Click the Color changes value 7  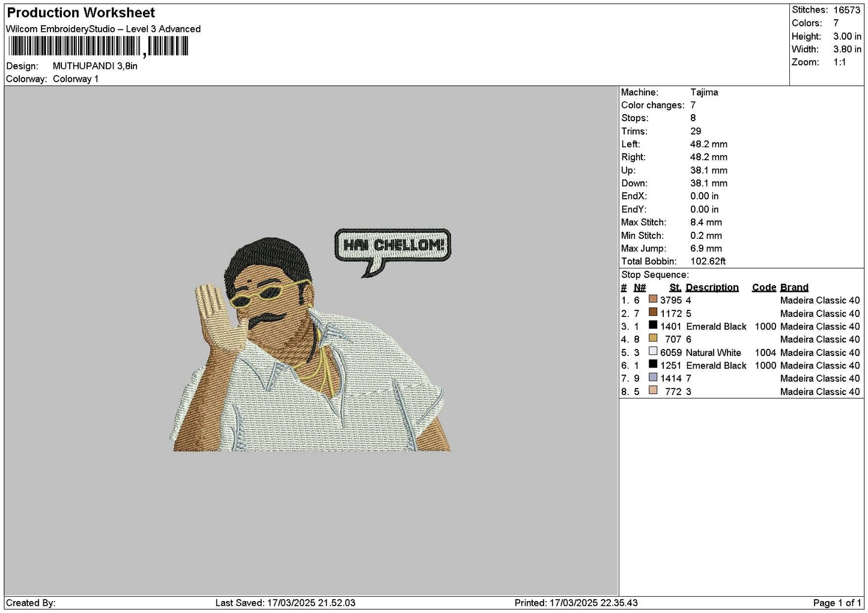[x=693, y=106]
